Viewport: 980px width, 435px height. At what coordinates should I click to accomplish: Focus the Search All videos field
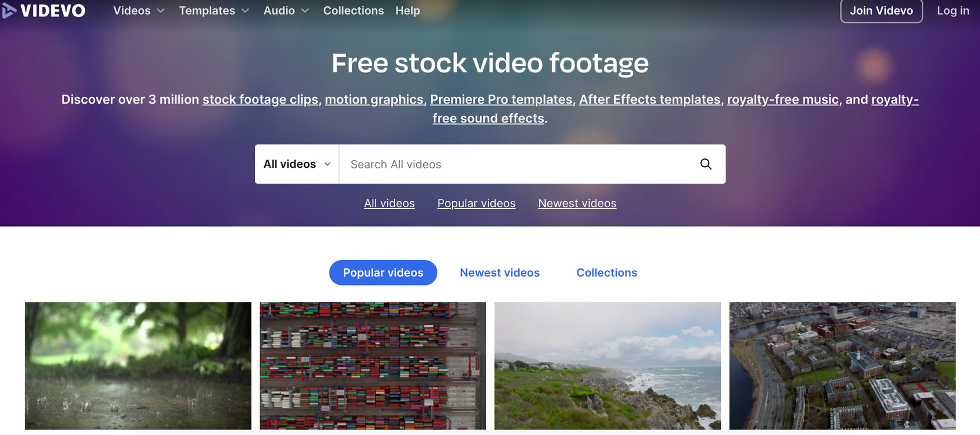point(518,164)
